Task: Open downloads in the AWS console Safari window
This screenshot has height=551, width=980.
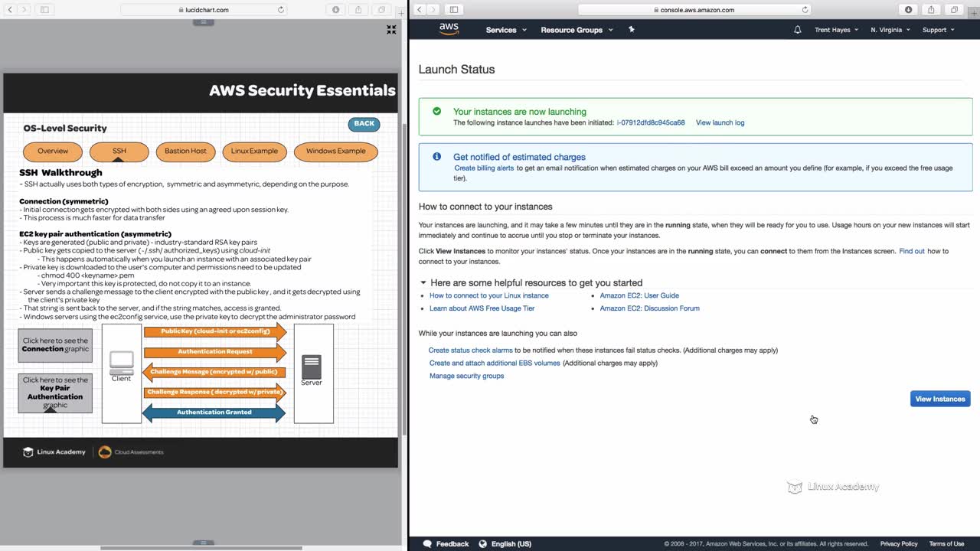Action: click(909, 10)
